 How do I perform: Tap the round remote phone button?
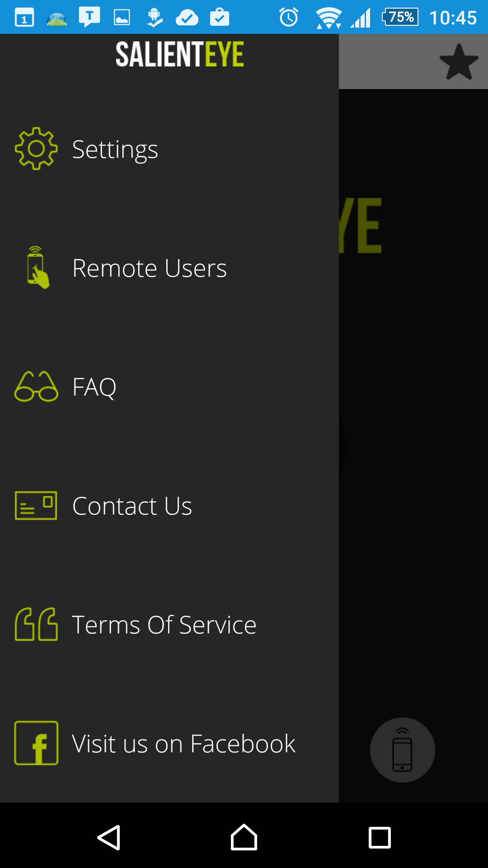coord(403,750)
